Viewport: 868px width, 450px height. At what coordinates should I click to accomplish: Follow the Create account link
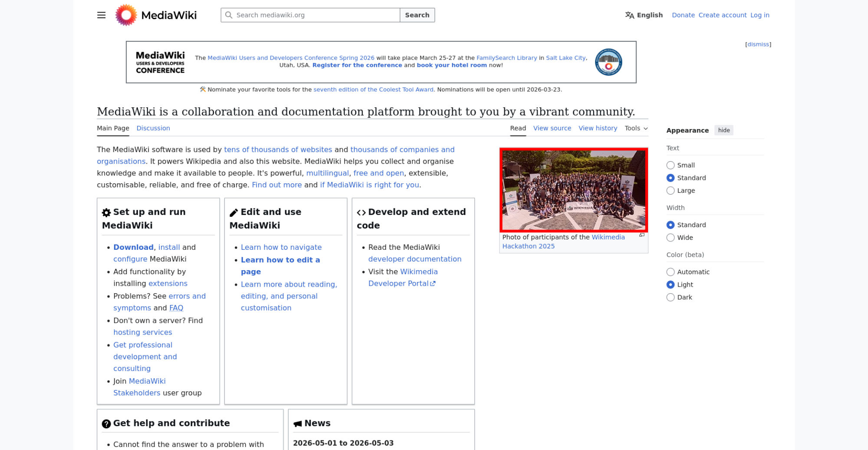pos(722,15)
